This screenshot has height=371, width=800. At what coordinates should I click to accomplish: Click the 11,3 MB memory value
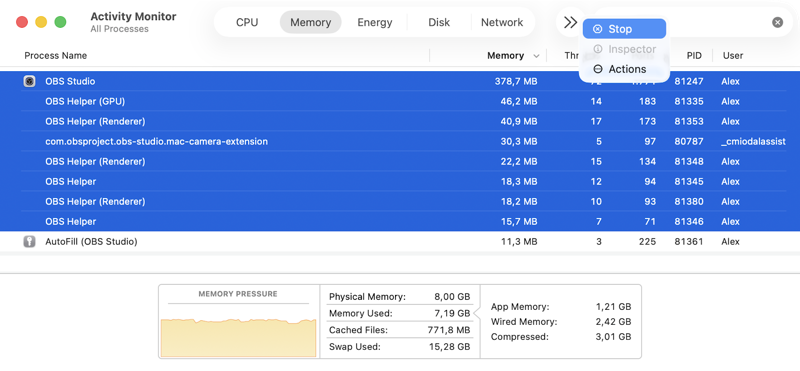click(x=518, y=241)
